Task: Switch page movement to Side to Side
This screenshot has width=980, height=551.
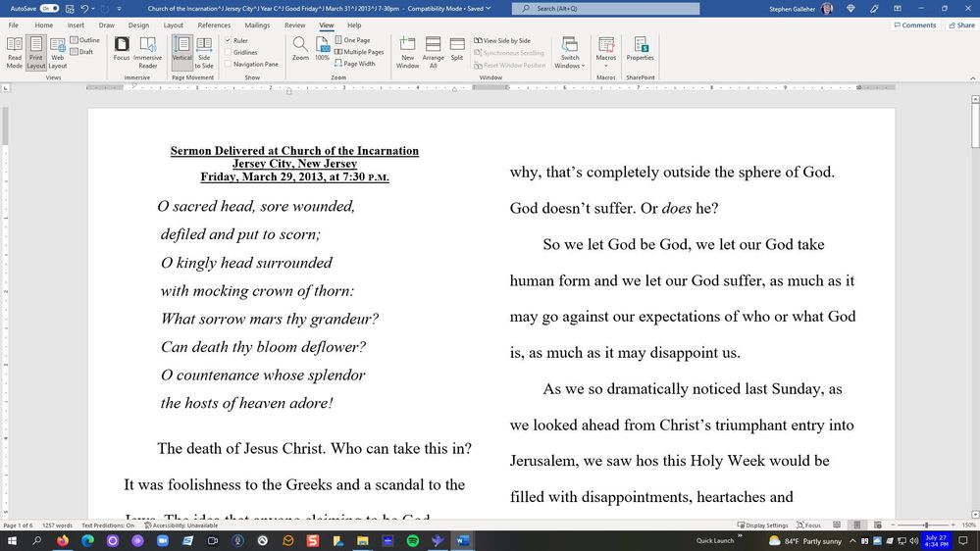Action: click(204, 51)
